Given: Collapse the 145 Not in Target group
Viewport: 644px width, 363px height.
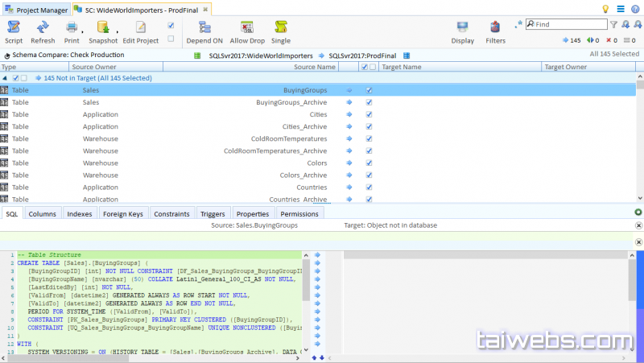Looking at the screenshot, I should [x=5, y=78].
